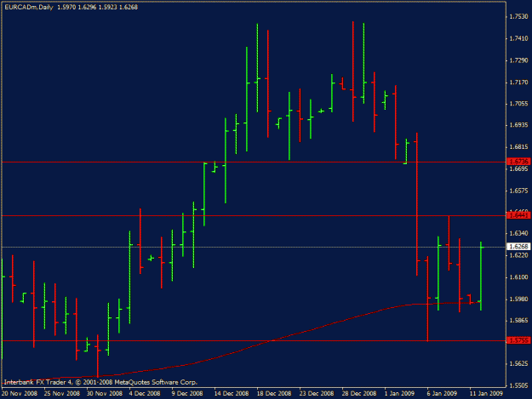Click the 1 Jan 2009 date label
This screenshot has height=399, width=532.
pos(399,394)
